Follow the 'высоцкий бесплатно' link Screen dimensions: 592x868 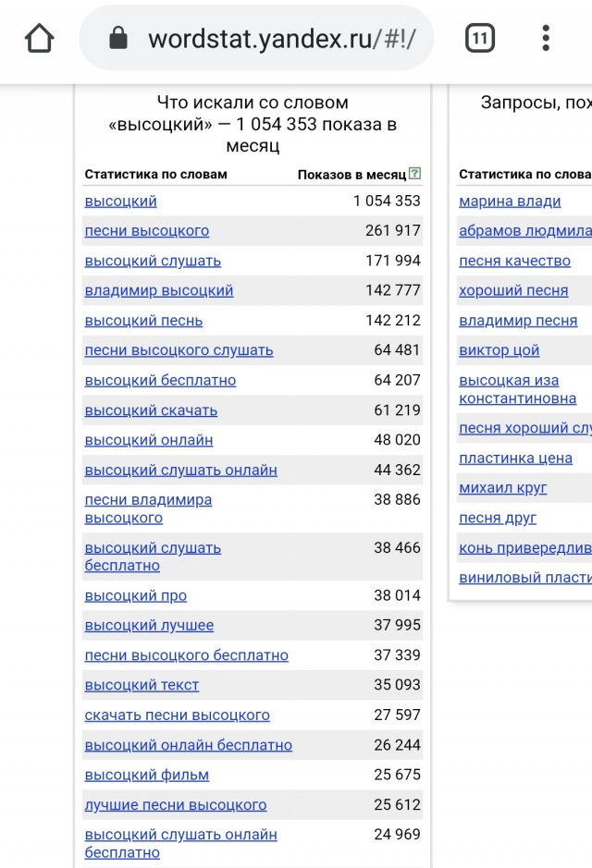[x=160, y=380]
